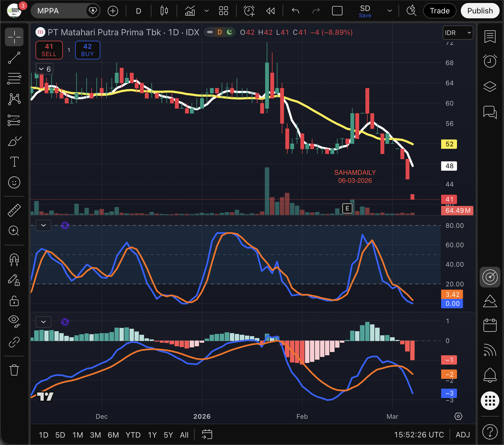Toggle ADJ adjusted data setting
This screenshot has height=445, width=504.
point(462,435)
